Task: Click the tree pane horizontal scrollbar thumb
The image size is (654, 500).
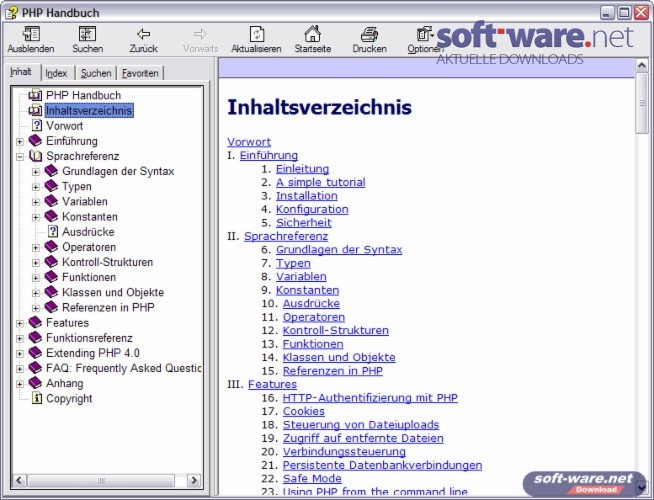Action: [101, 480]
